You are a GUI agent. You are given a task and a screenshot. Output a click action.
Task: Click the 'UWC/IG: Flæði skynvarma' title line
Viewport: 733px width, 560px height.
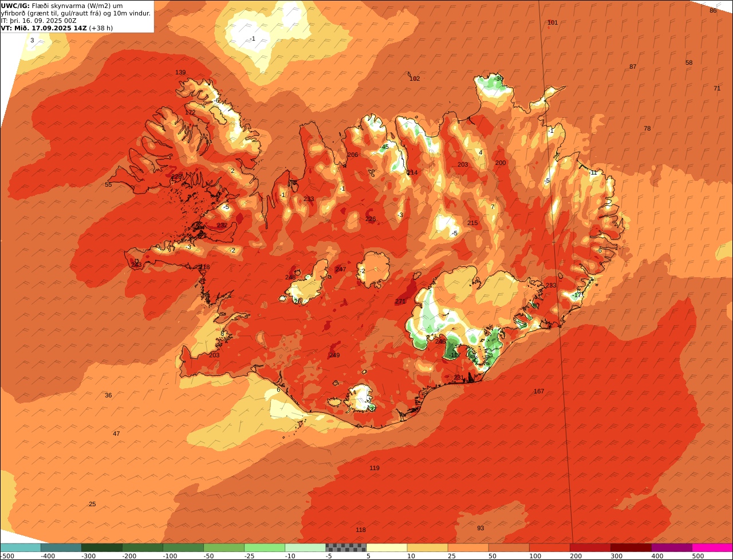pos(62,6)
